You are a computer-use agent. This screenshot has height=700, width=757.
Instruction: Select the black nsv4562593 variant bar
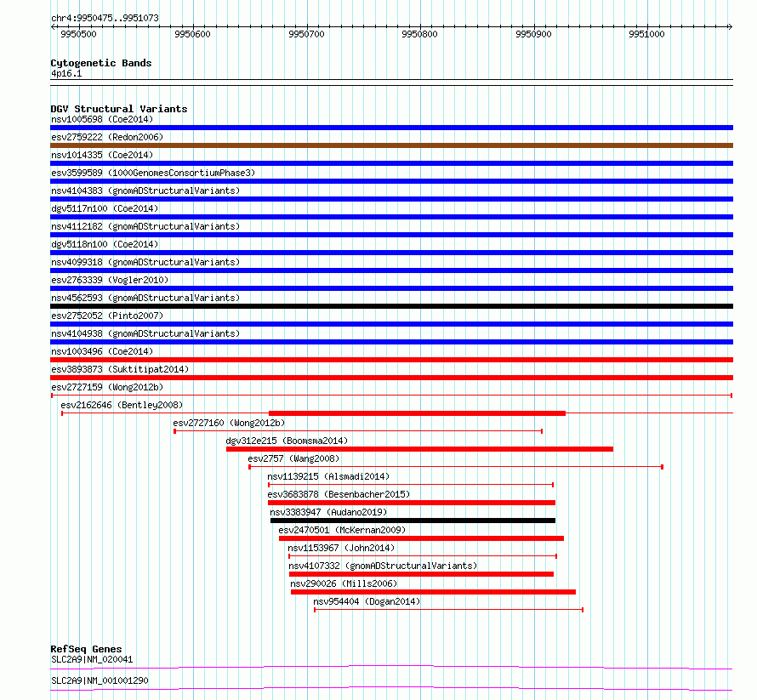[x=391, y=306]
